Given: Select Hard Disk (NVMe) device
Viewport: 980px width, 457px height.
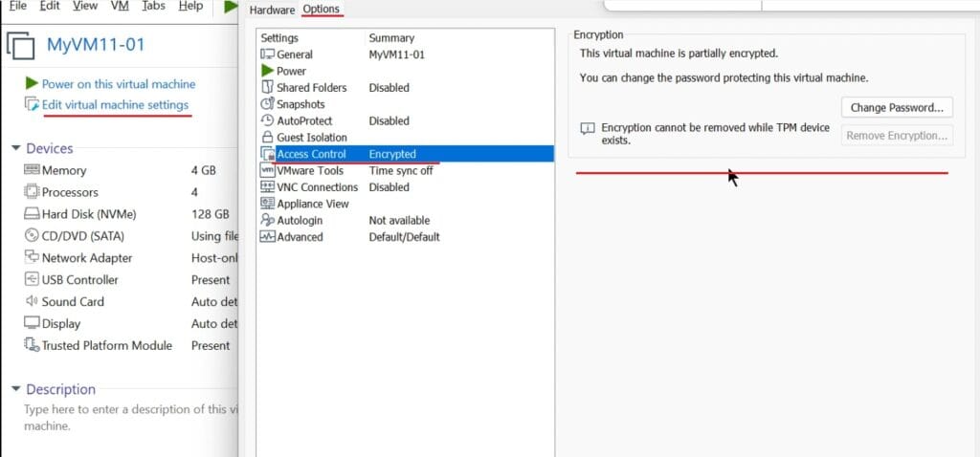Looking at the screenshot, I should coord(89,214).
